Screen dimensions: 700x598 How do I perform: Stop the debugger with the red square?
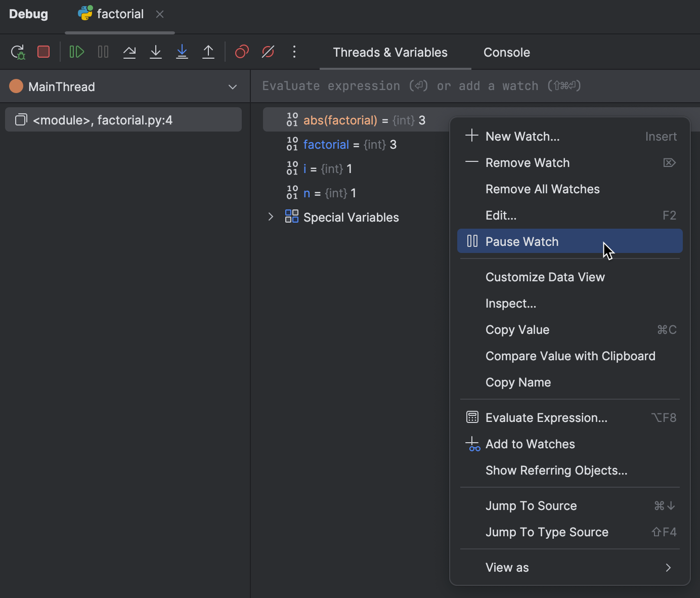43,52
